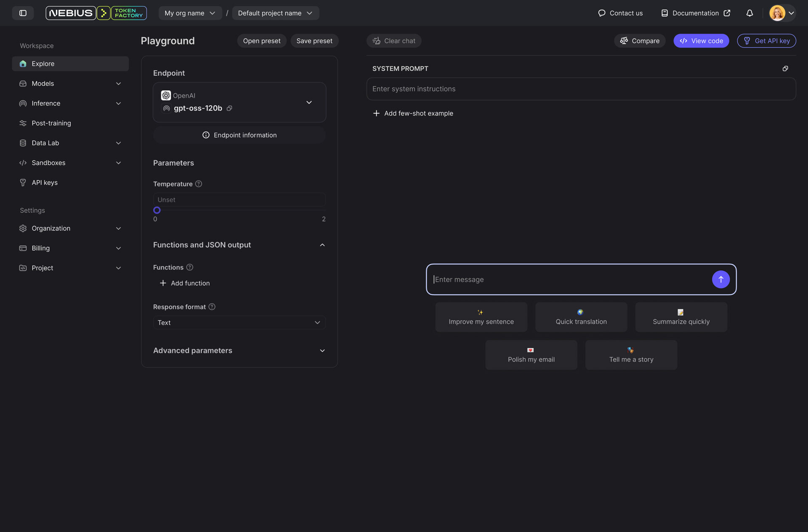Image resolution: width=808 pixels, height=532 pixels.
Task: Click the system instructions input field
Action: [581, 89]
